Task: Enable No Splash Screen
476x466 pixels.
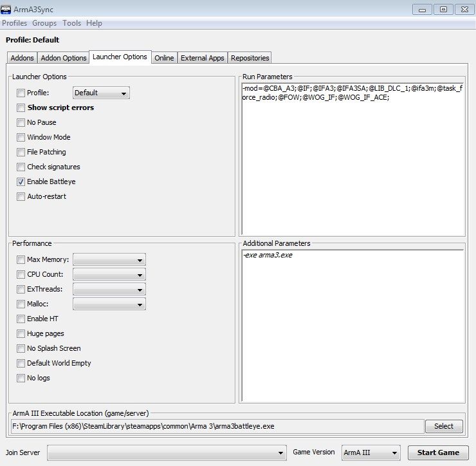Action: click(21, 348)
